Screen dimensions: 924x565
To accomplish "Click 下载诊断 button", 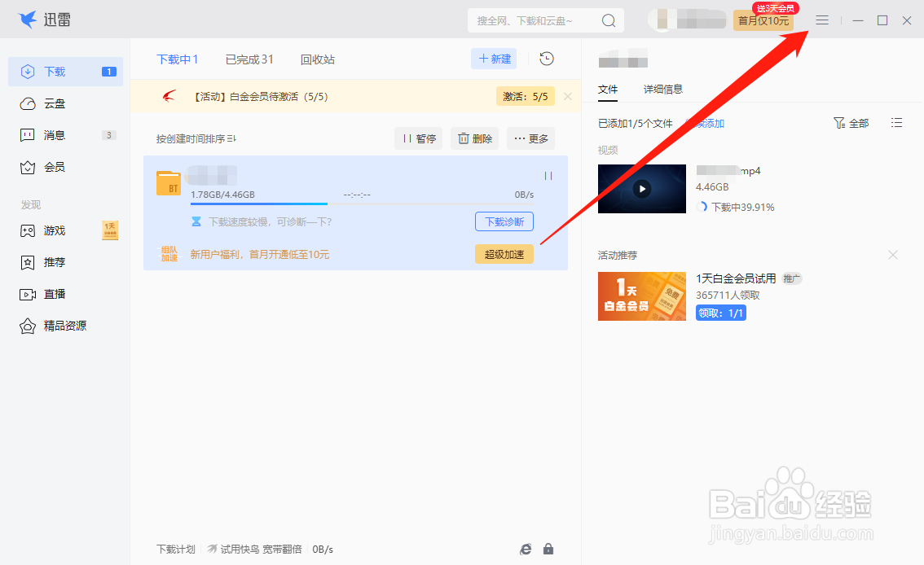I will (x=504, y=222).
